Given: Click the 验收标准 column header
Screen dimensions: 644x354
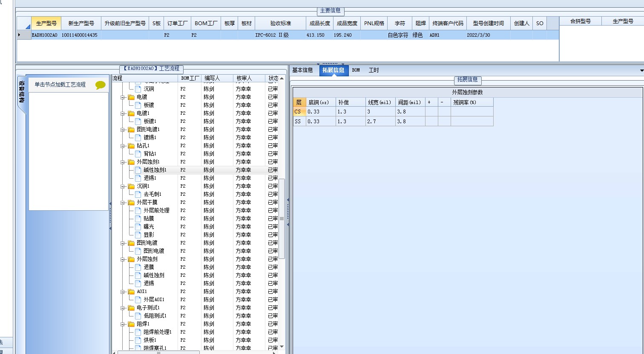Looking at the screenshot, I should [281, 23].
